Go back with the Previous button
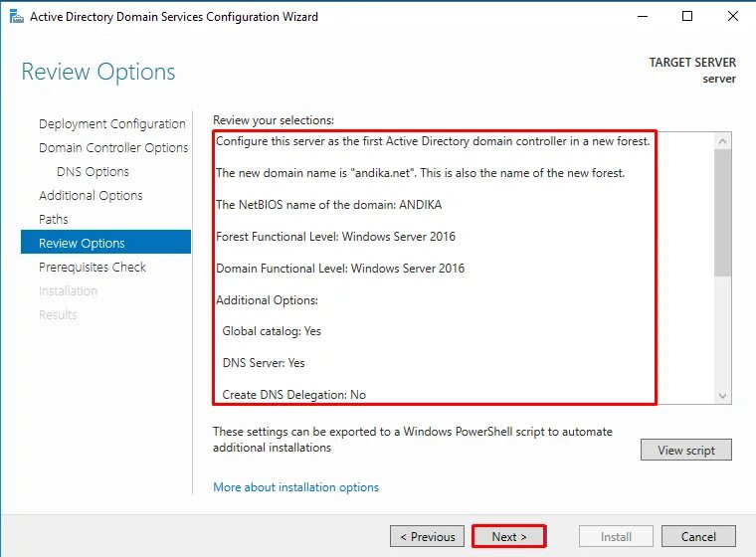 click(x=427, y=537)
